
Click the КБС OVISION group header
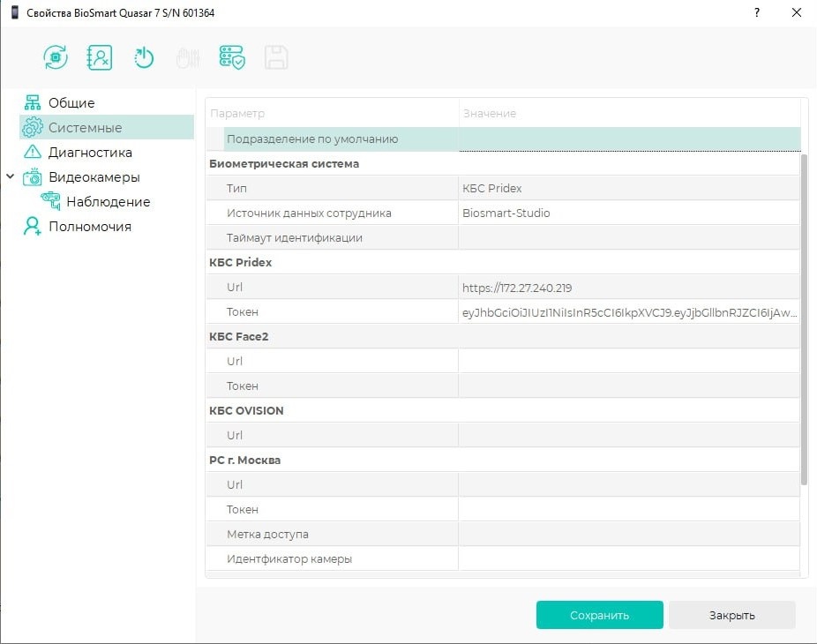(x=246, y=410)
